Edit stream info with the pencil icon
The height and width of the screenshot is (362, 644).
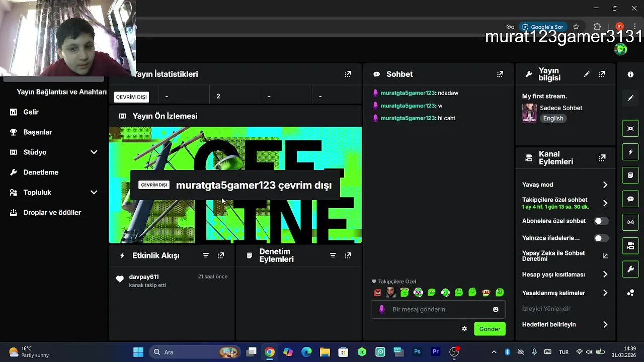pos(587,74)
